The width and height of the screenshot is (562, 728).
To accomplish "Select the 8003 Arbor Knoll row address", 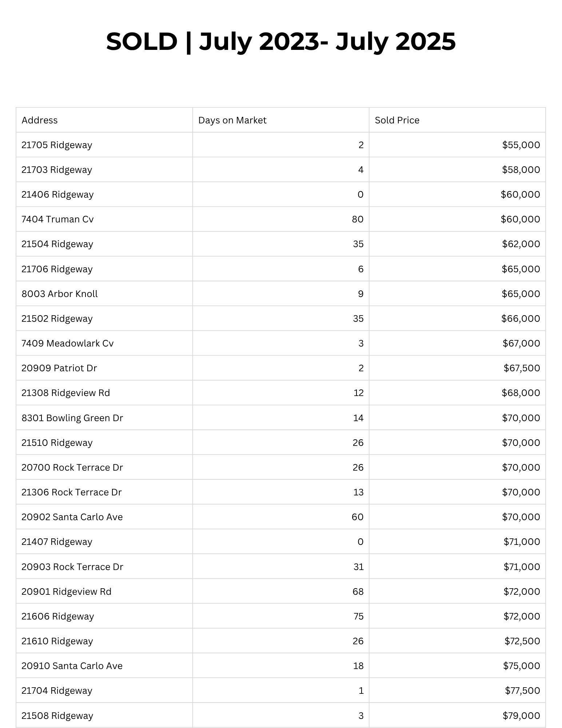I will (x=60, y=294).
